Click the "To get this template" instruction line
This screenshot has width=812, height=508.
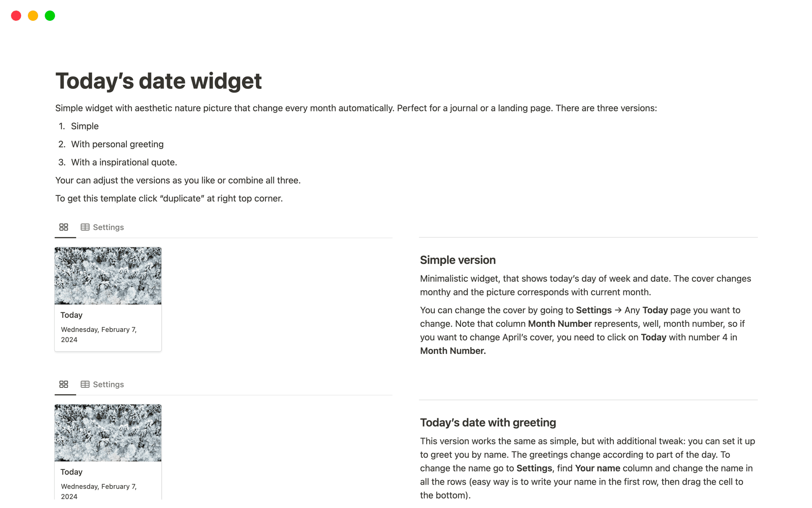point(169,199)
